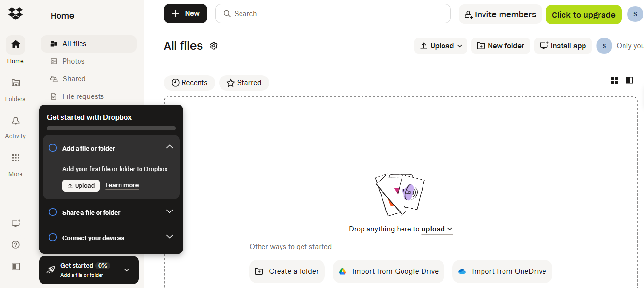This screenshot has height=288, width=644.
Task: Select the 'Share a file or folder' circle
Action: tap(53, 212)
